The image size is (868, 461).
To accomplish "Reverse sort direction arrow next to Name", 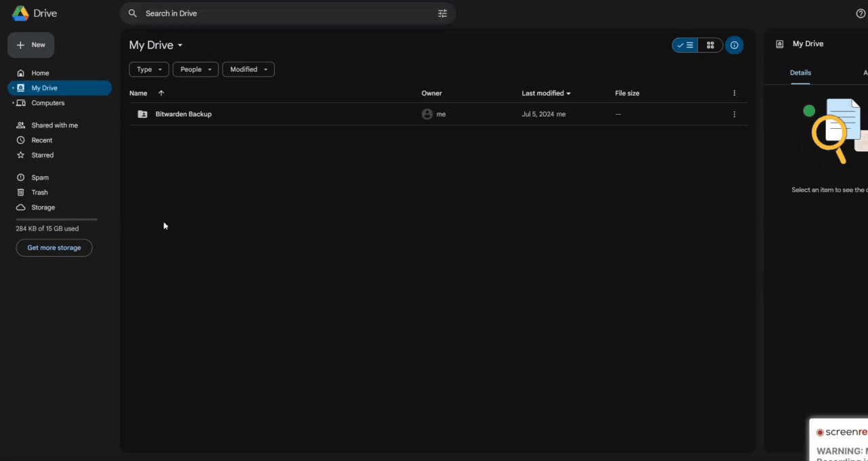I will click(161, 94).
